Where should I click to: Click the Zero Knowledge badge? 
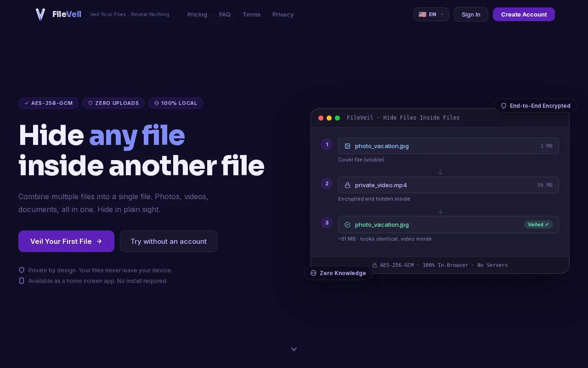pos(338,273)
